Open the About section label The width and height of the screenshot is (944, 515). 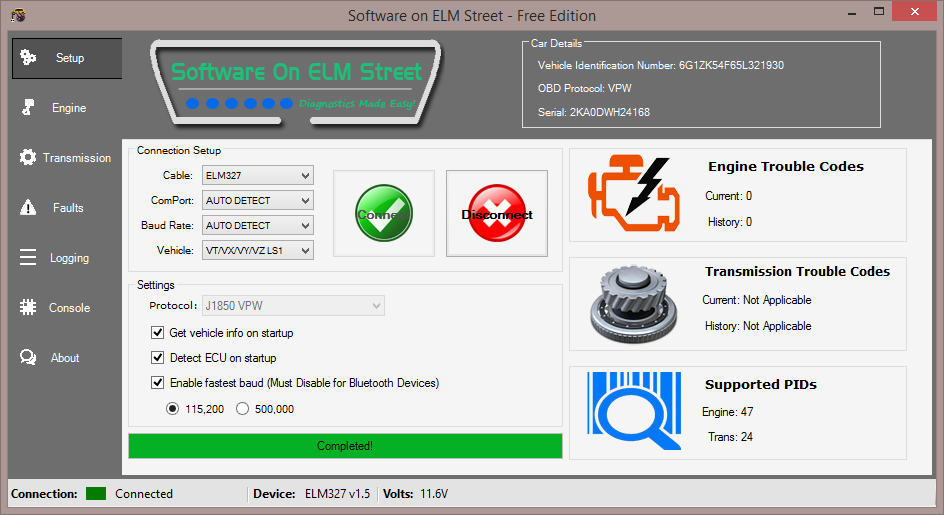pos(65,358)
